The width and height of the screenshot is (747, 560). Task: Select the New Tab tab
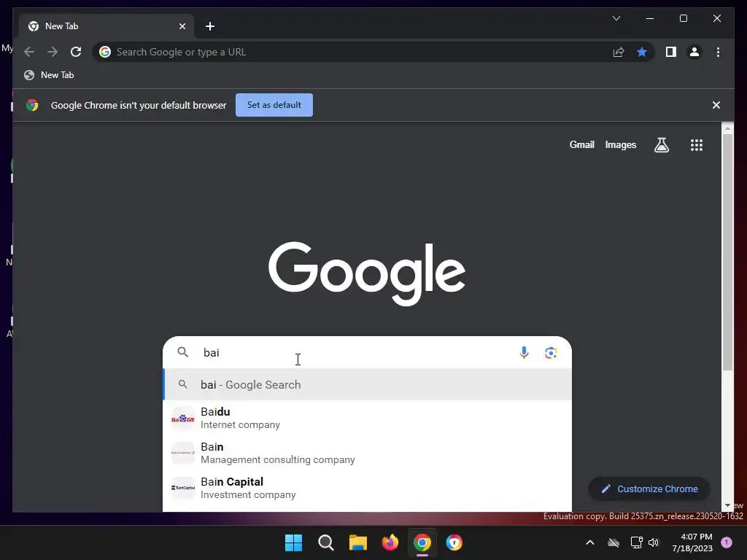point(106,26)
